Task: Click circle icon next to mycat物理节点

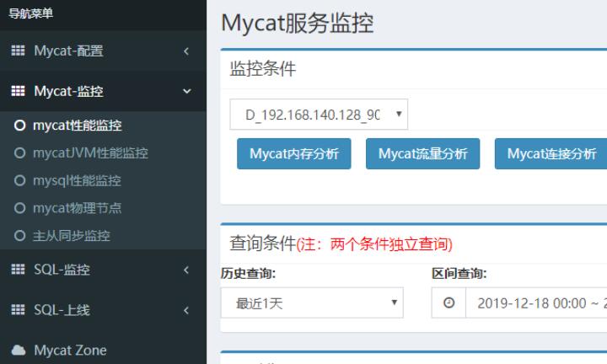Action: pyautogui.click(x=19, y=208)
